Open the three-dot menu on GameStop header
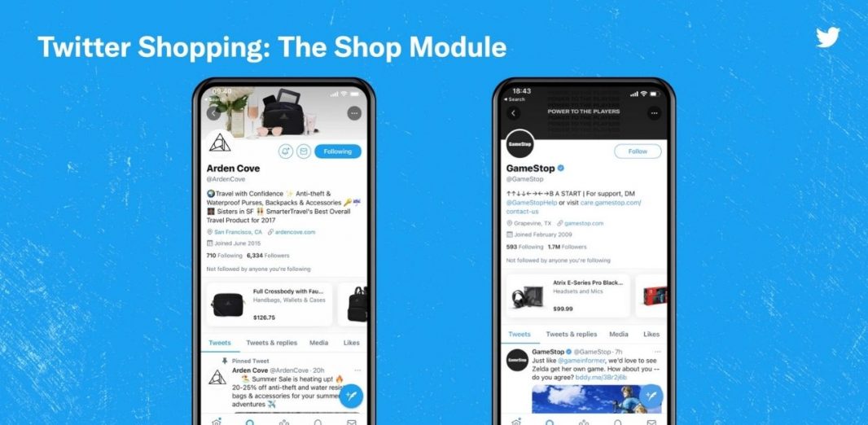Screen dimensions: 868x425 tap(655, 113)
